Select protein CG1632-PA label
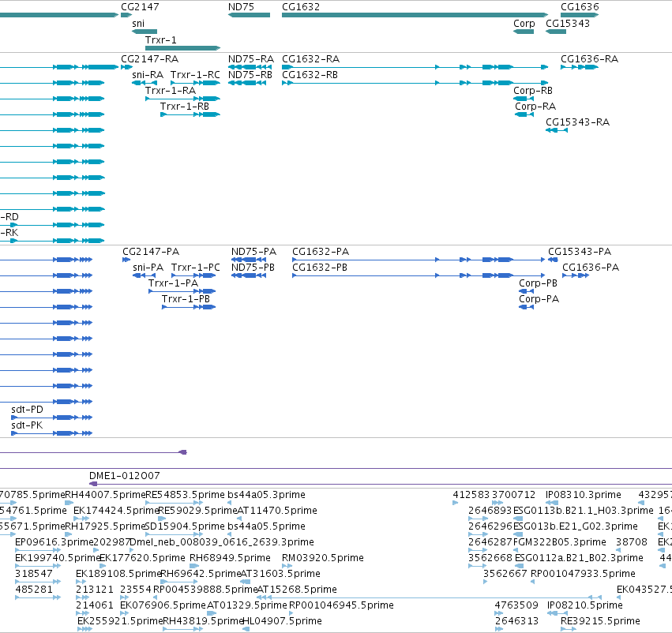672x633 pixels. point(320,252)
